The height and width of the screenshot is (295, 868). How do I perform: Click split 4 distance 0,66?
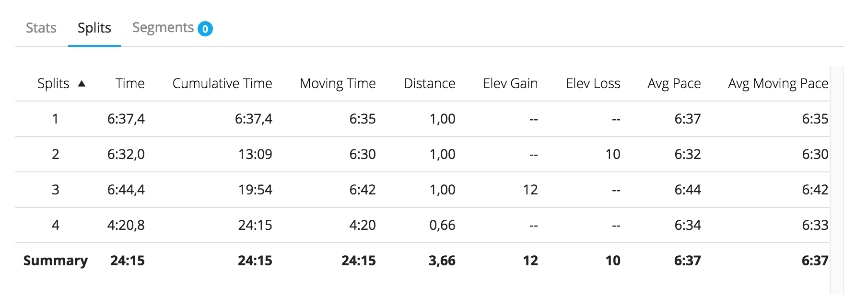click(442, 225)
